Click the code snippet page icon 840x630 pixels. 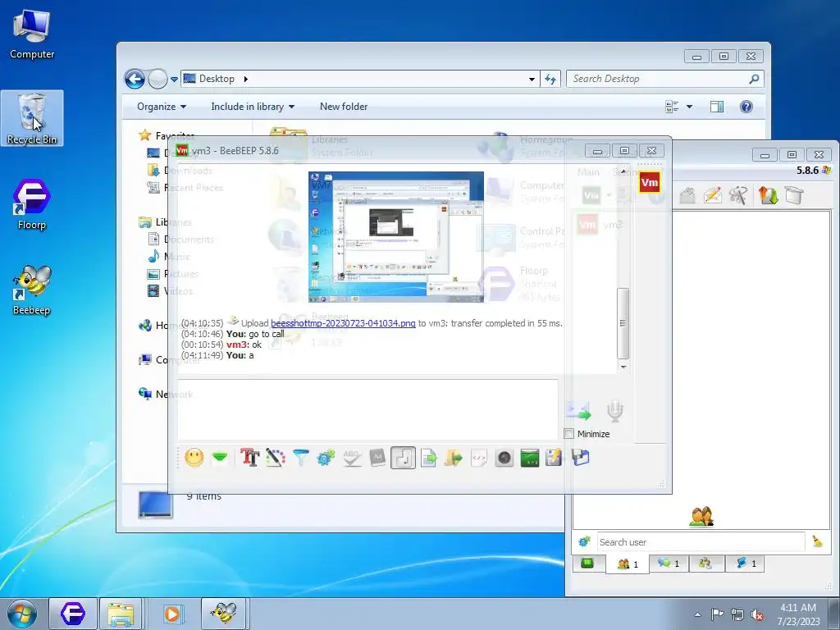[479, 458]
